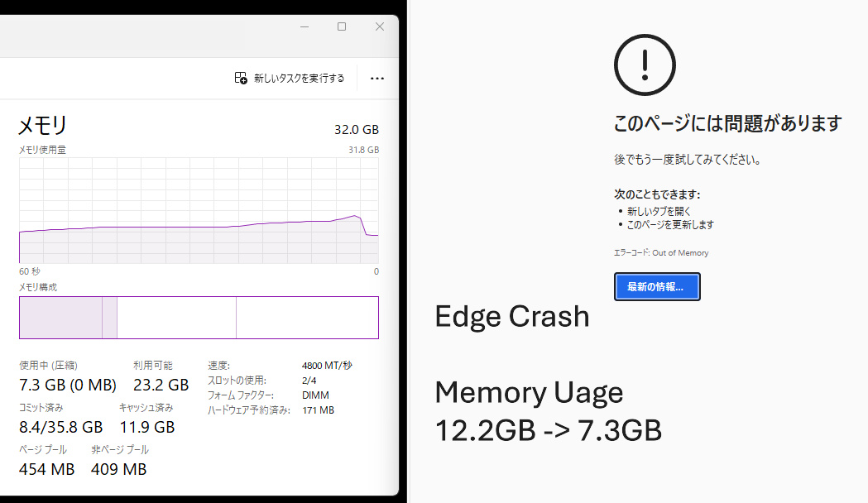The height and width of the screenshot is (503, 868).
Task: Click the 8.4/35.8 GB committed value
Action: pos(60,427)
